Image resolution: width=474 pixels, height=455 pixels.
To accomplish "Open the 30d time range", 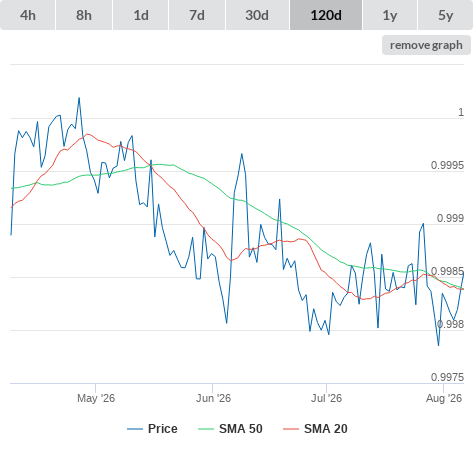I will coord(257,15).
